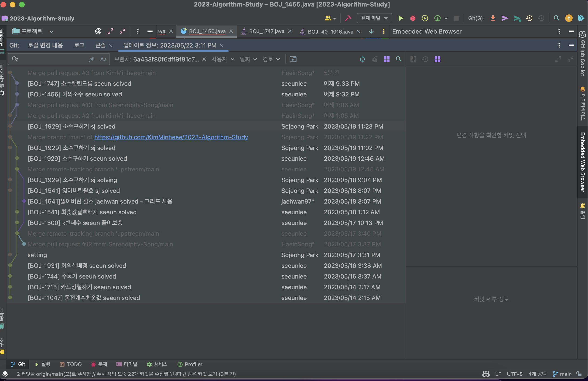Open Search Everywhere magnifier in top toolbar
Image resolution: width=588 pixels, height=381 pixels.
556,18
